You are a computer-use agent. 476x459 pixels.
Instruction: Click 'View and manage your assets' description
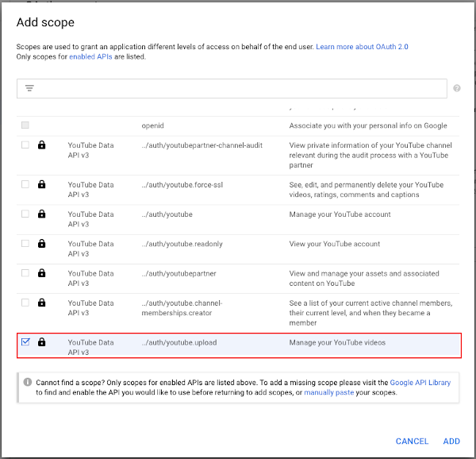pos(364,278)
